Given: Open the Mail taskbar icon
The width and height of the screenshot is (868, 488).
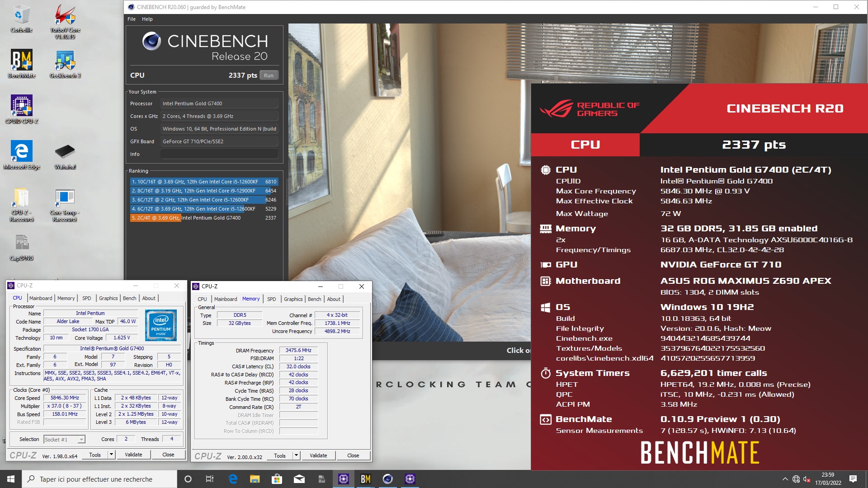Looking at the screenshot, I should click(x=299, y=479).
